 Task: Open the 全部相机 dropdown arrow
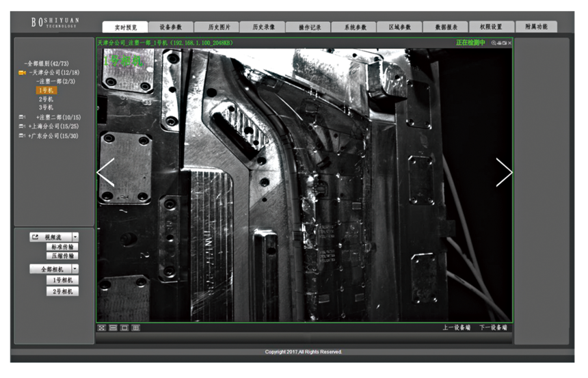point(75,269)
